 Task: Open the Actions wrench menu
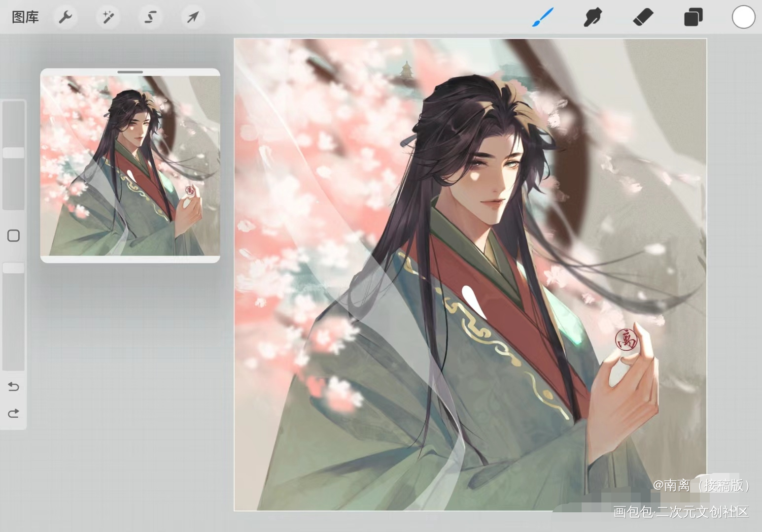[65, 17]
